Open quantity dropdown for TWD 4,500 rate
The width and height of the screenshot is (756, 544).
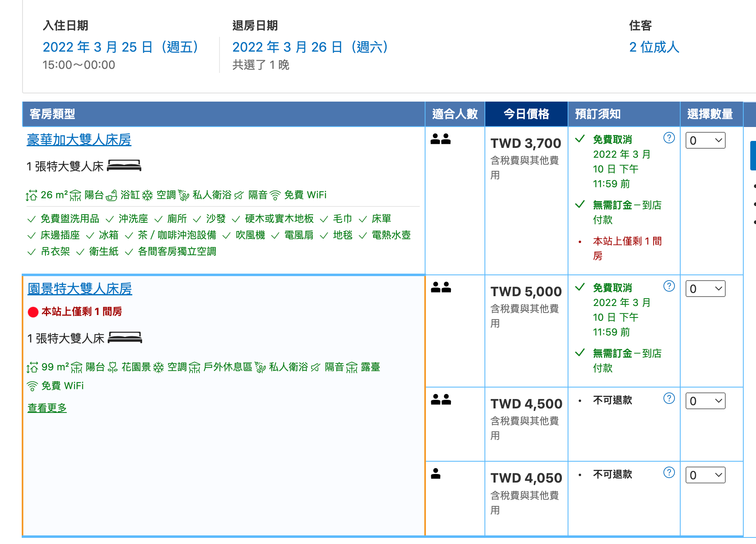[705, 401]
